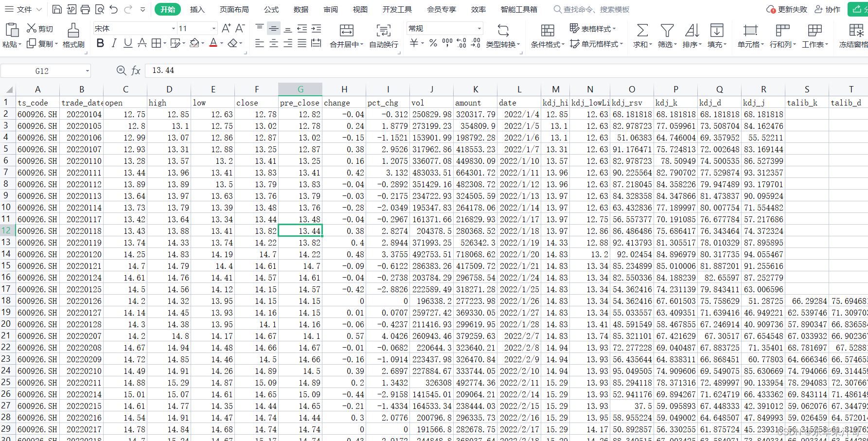Click the 更新失败 update failed notice
This screenshot has width=868, height=441.
786,9
